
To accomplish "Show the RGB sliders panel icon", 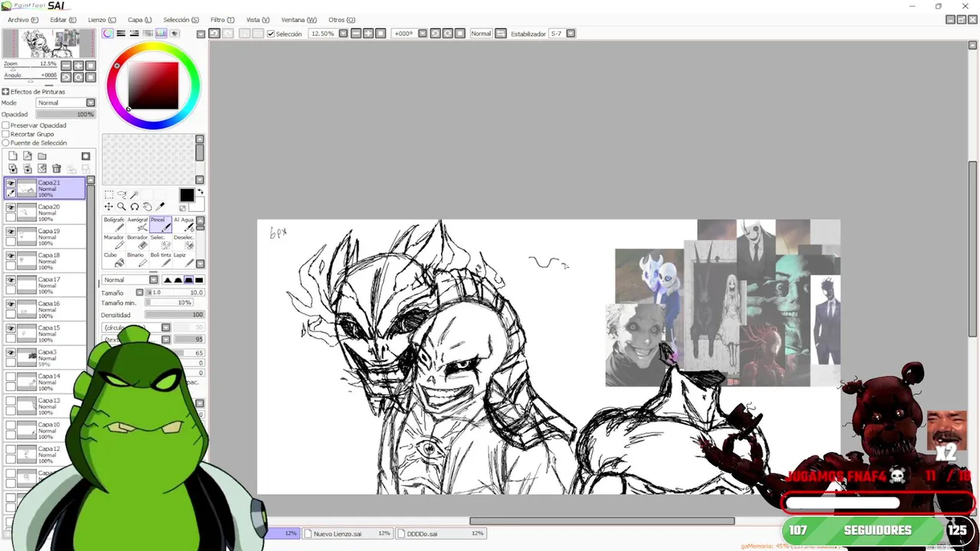I will coord(121,34).
